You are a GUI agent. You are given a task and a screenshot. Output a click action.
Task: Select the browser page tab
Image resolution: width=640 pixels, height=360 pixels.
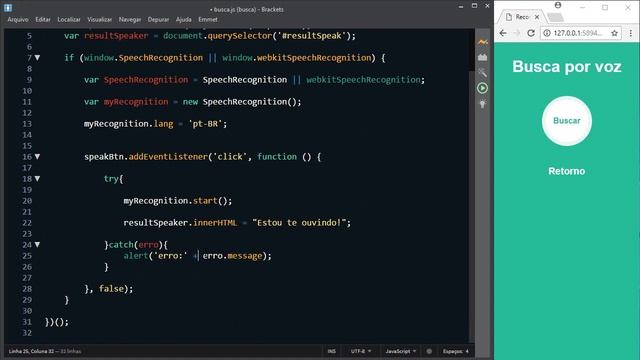(522, 17)
